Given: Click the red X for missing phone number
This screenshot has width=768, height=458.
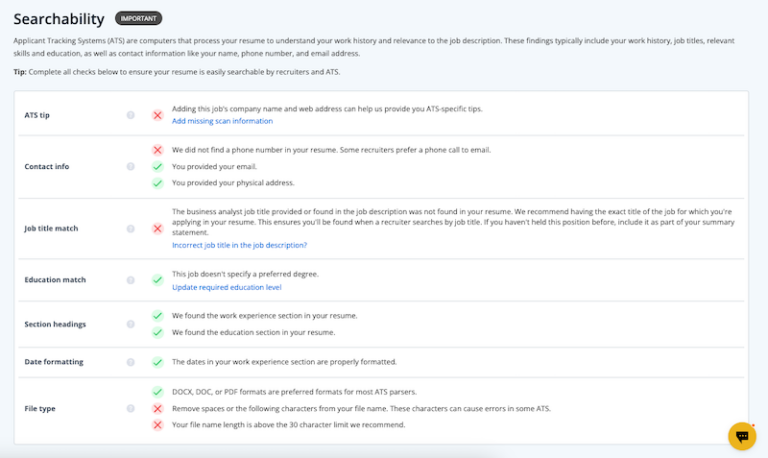Looking at the screenshot, I should (x=157, y=150).
